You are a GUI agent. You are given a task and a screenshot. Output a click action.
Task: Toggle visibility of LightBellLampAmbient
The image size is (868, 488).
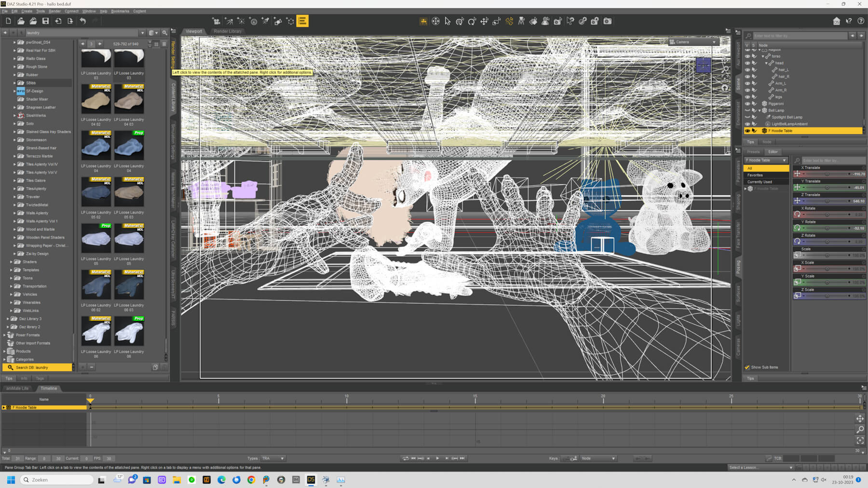pyautogui.click(x=747, y=124)
